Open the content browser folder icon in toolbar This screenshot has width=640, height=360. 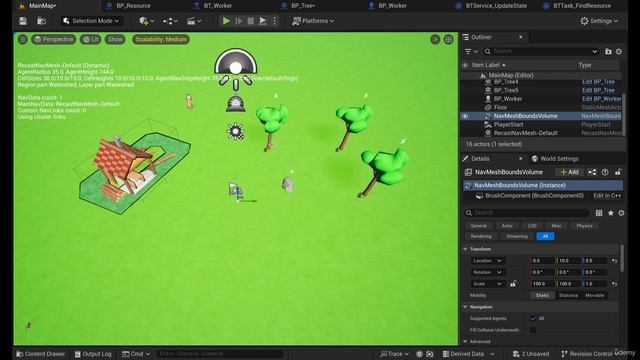point(41,21)
